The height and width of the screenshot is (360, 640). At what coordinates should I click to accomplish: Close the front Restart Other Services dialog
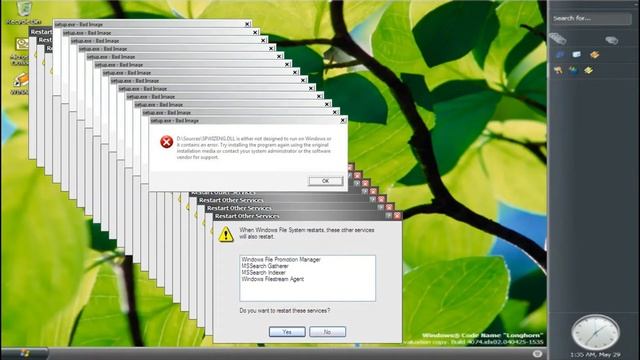tap(397, 216)
